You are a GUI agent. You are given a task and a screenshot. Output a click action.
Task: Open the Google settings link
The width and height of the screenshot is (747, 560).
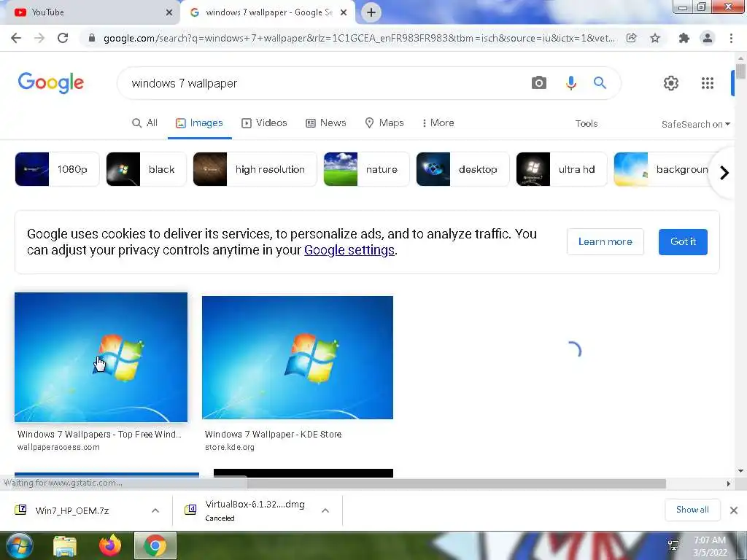[349, 250]
